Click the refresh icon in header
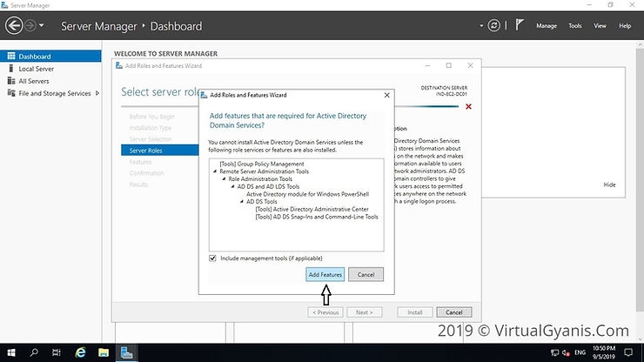Screen dimensions: 644x362 495,26
